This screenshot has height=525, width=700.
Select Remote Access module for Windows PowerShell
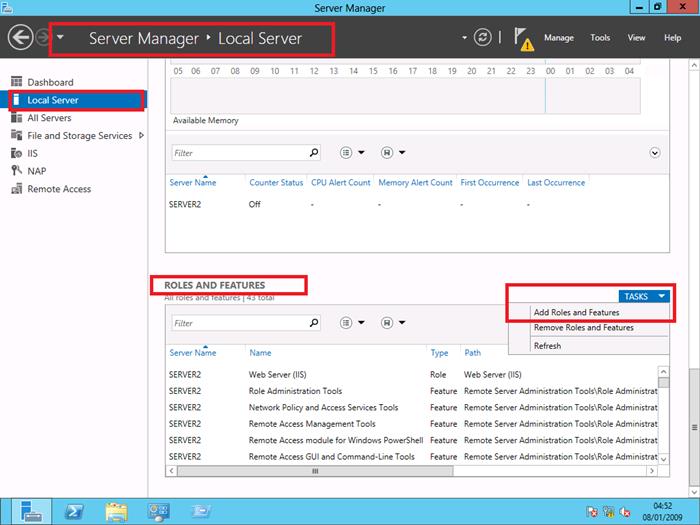(x=412, y=440)
